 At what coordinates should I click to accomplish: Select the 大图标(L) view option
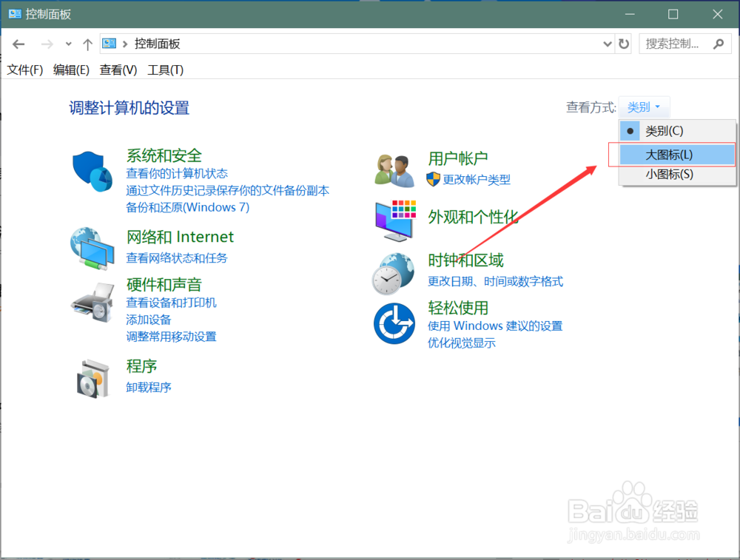[x=677, y=155]
